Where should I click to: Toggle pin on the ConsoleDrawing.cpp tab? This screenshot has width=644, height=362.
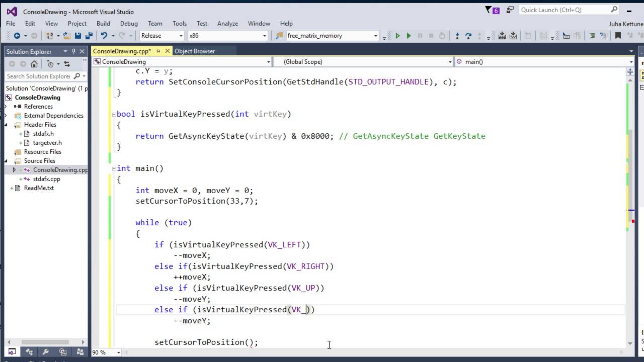[x=158, y=51]
